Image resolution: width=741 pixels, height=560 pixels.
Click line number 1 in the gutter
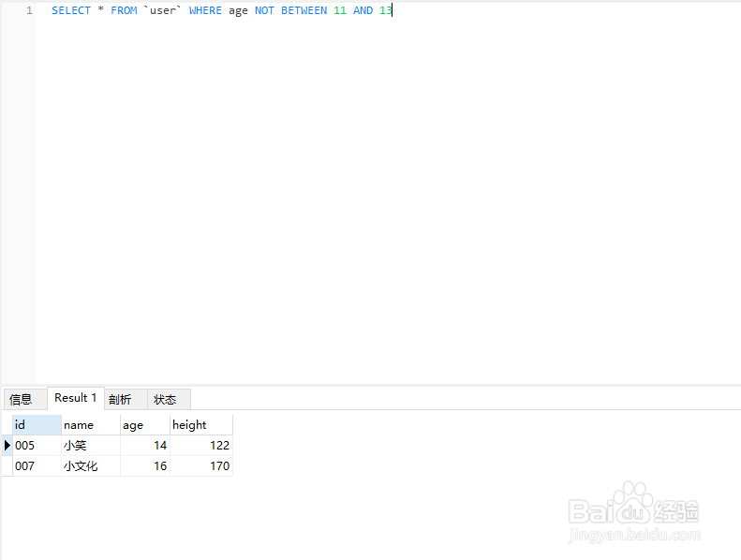(29, 10)
